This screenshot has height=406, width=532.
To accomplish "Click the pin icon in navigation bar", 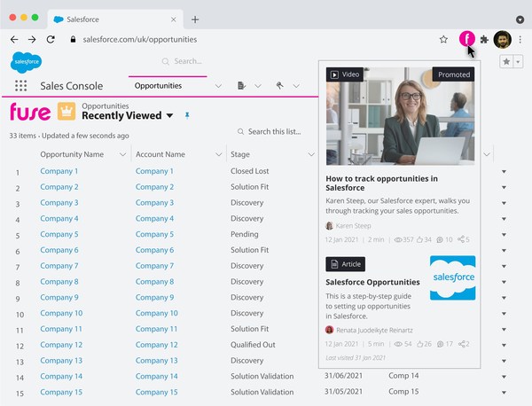I will coord(279,85).
